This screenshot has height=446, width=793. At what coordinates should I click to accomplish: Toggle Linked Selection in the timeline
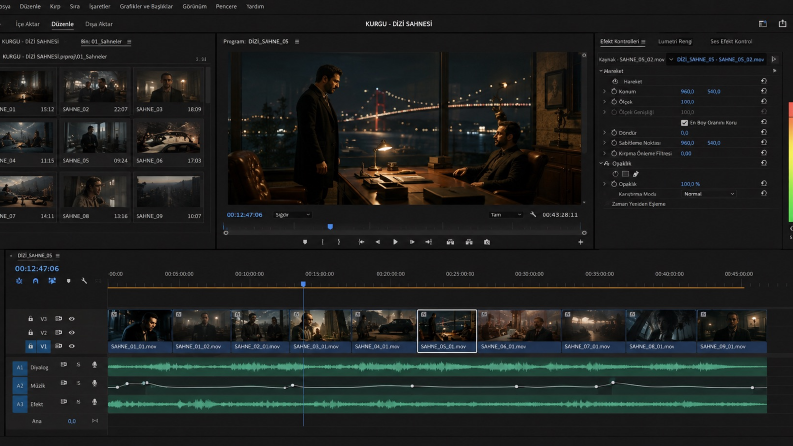pyautogui.click(x=52, y=281)
